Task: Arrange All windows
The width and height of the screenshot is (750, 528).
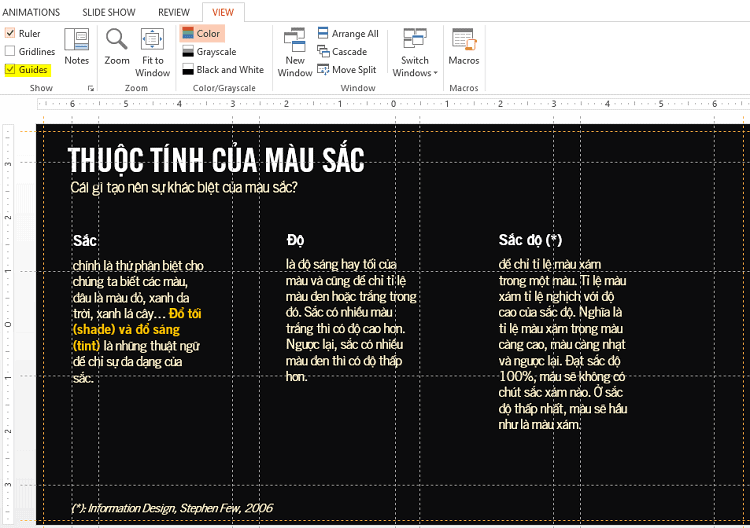Action: 348,33
